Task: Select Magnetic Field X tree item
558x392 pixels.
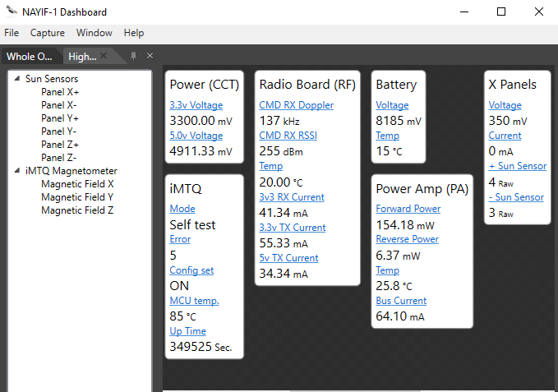Action: click(x=77, y=184)
